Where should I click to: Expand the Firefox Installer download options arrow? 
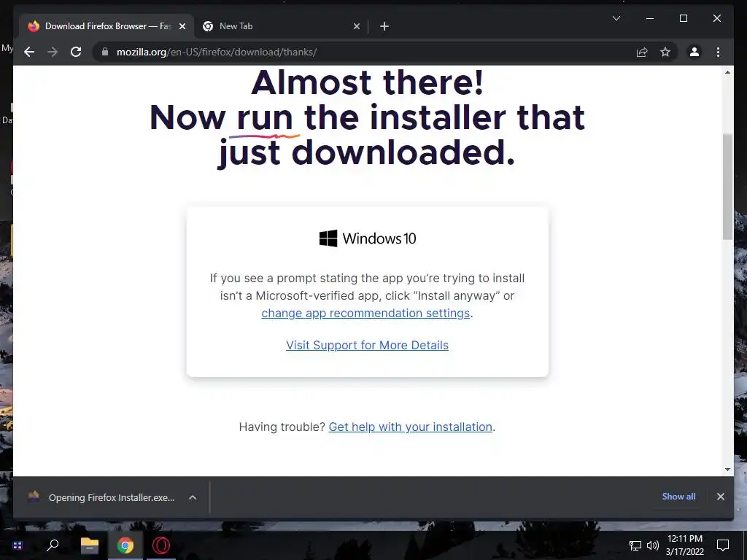tap(193, 497)
